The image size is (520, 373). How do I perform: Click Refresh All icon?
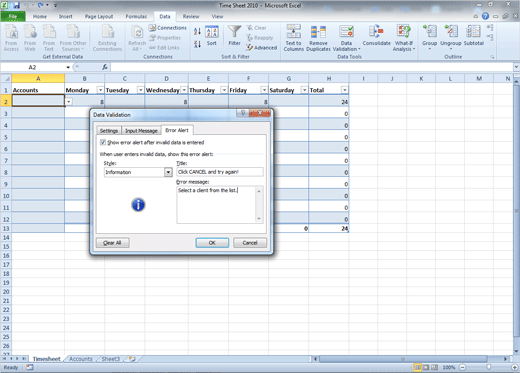[x=137, y=38]
